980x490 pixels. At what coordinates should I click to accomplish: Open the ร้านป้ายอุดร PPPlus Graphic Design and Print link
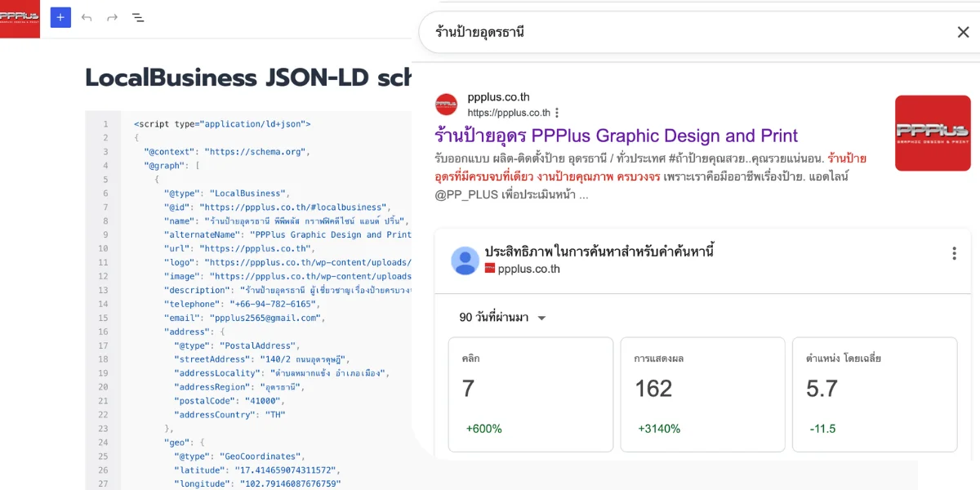tap(617, 136)
